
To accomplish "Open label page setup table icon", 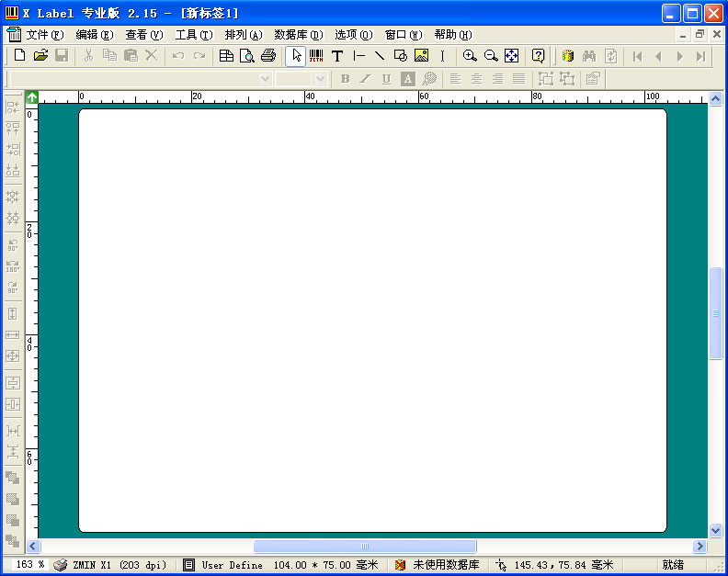I will [226, 56].
